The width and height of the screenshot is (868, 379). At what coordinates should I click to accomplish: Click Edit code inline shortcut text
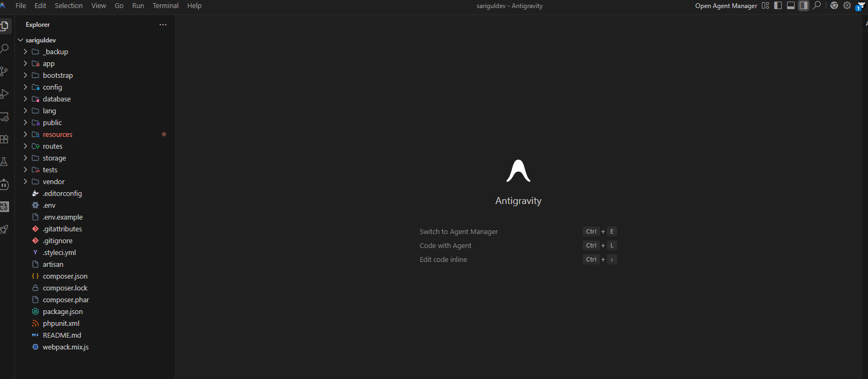[443, 260]
